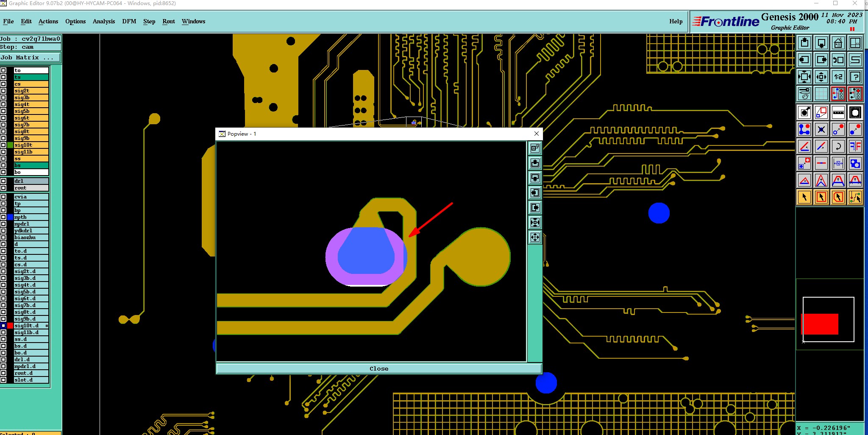
Task: Select the arrow-in-rectangle selection tool
Action: (821, 197)
